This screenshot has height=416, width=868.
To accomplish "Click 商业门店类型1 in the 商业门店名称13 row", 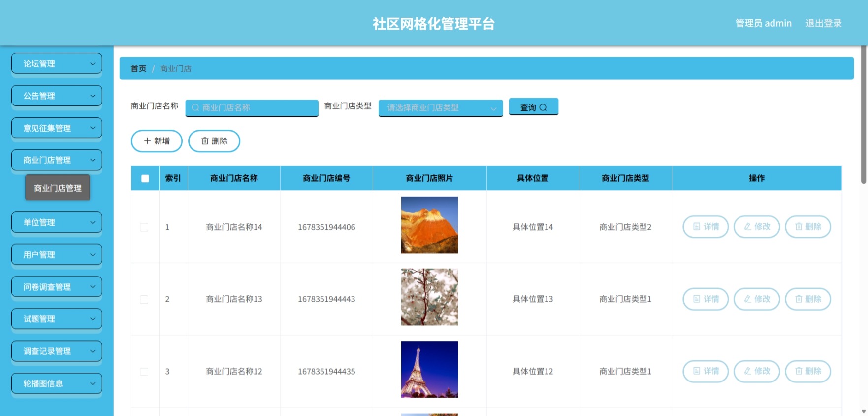I will [625, 299].
